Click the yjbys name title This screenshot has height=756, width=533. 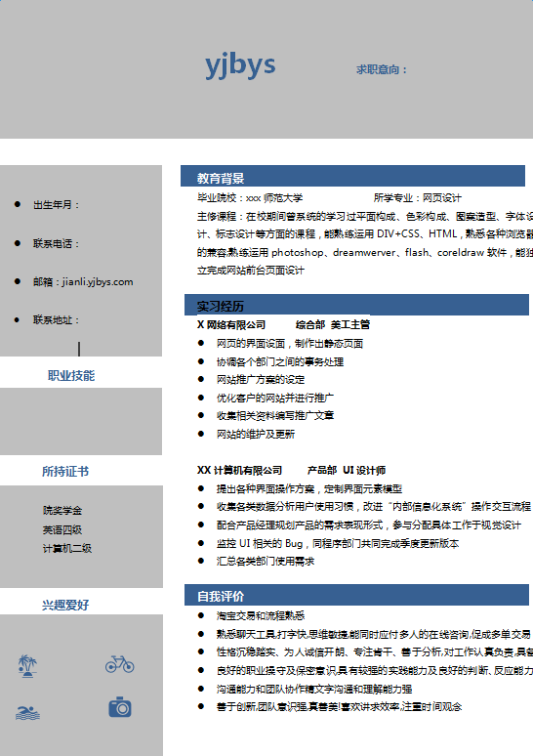[x=240, y=65]
